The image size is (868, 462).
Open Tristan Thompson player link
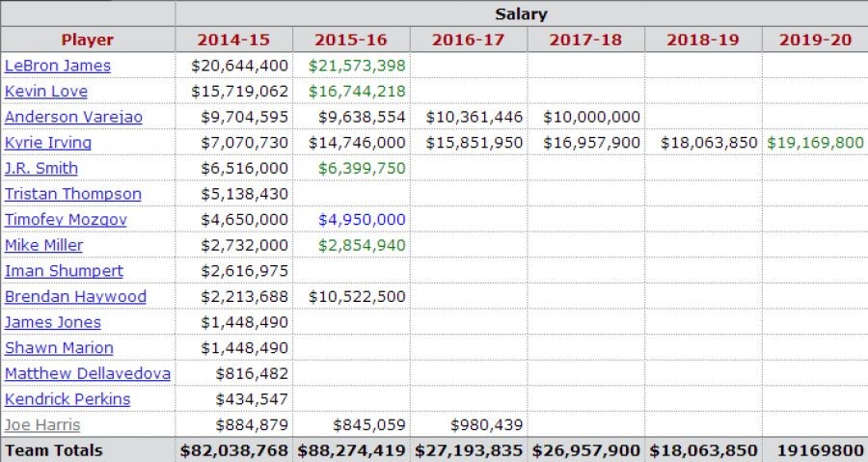click(73, 194)
